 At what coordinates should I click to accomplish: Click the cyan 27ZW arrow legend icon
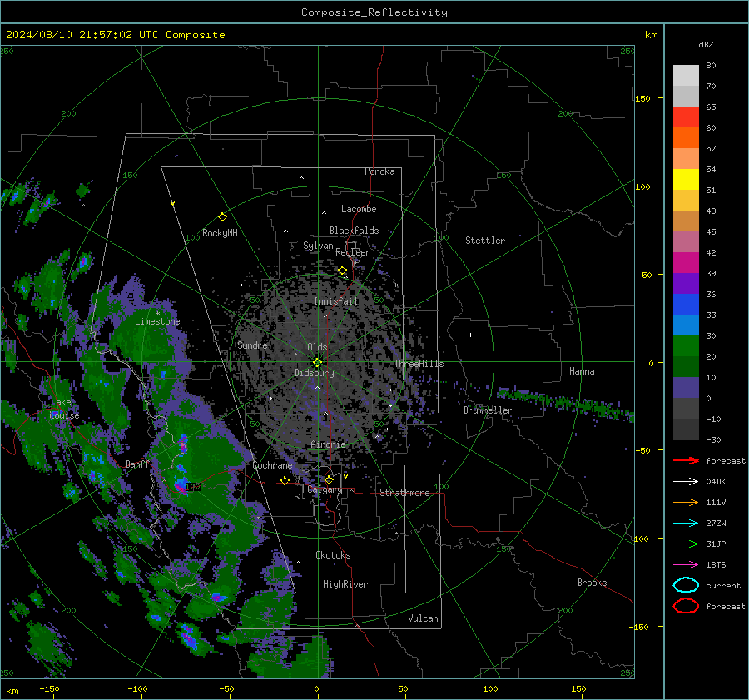click(686, 524)
